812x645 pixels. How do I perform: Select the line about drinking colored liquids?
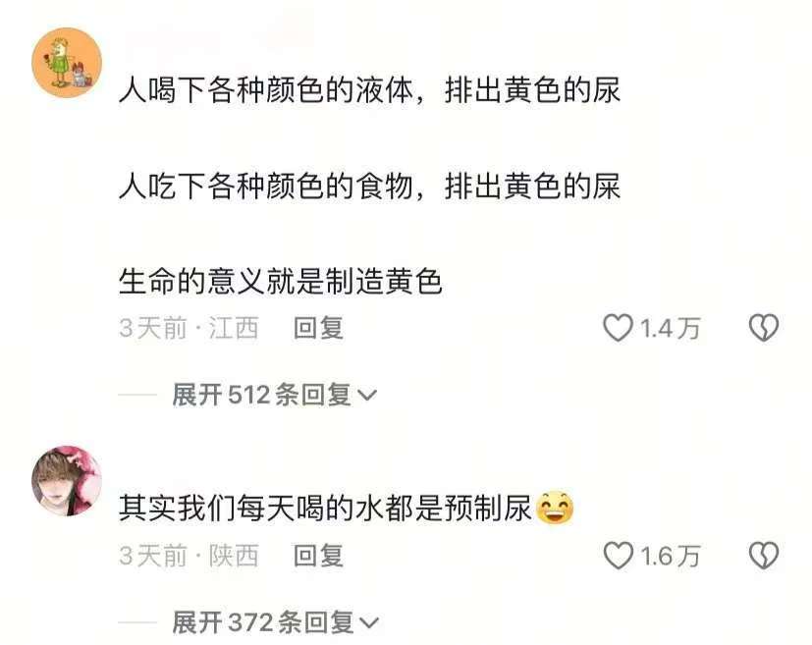coord(369,90)
